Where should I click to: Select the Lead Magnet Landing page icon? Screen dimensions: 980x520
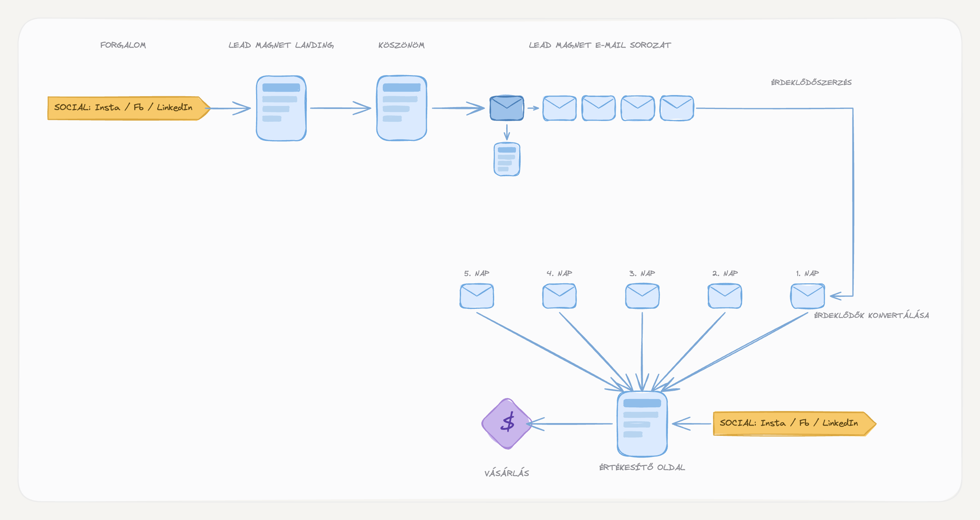coord(281,108)
